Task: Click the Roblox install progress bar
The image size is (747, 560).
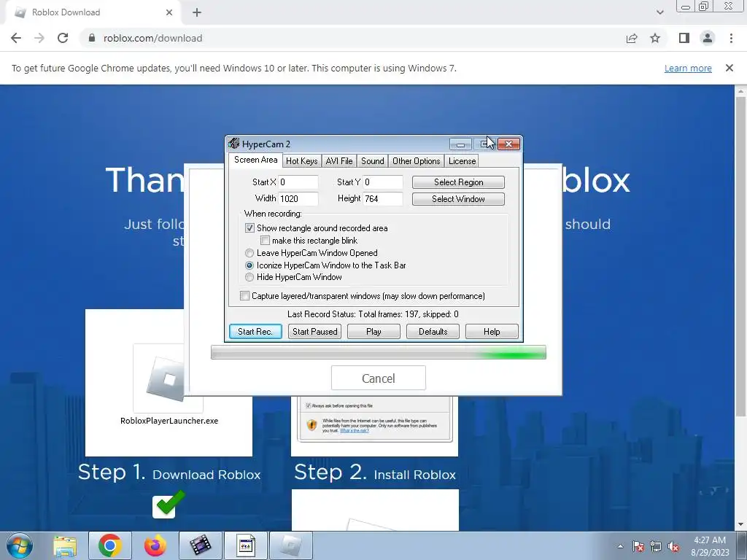Action: coord(379,352)
